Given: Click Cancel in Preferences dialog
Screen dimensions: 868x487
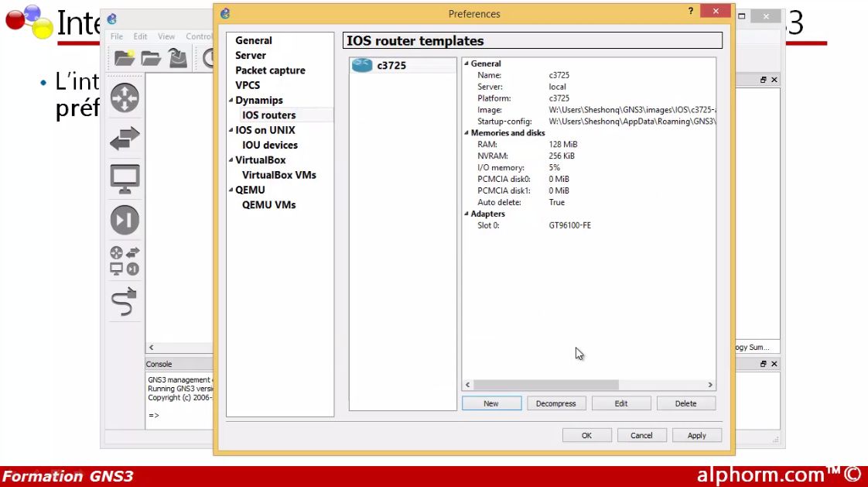Looking at the screenshot, I should pos(641,435).
